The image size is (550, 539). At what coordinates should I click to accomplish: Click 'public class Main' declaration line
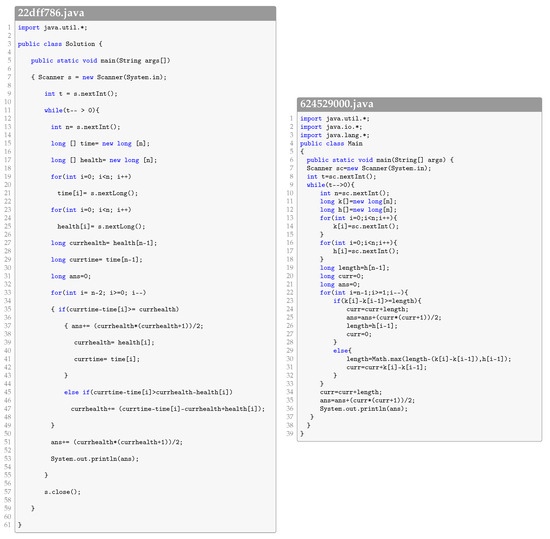331,143
